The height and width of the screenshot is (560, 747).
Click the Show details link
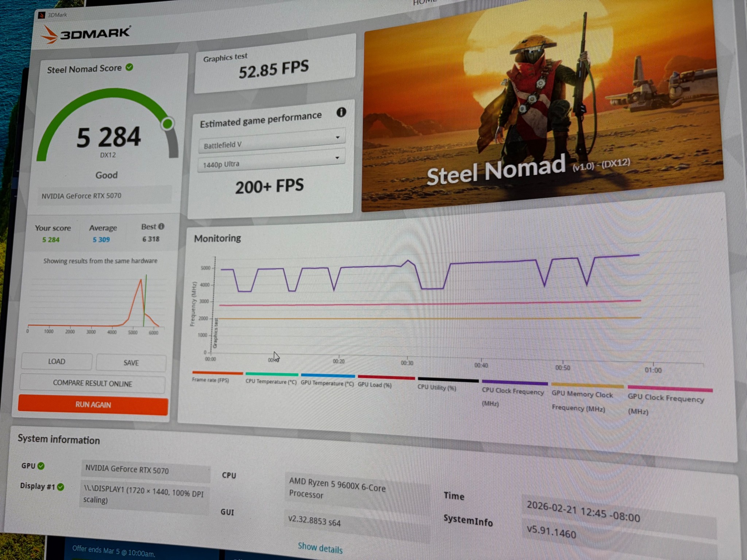pyautogui.click(x=320, y=548)
